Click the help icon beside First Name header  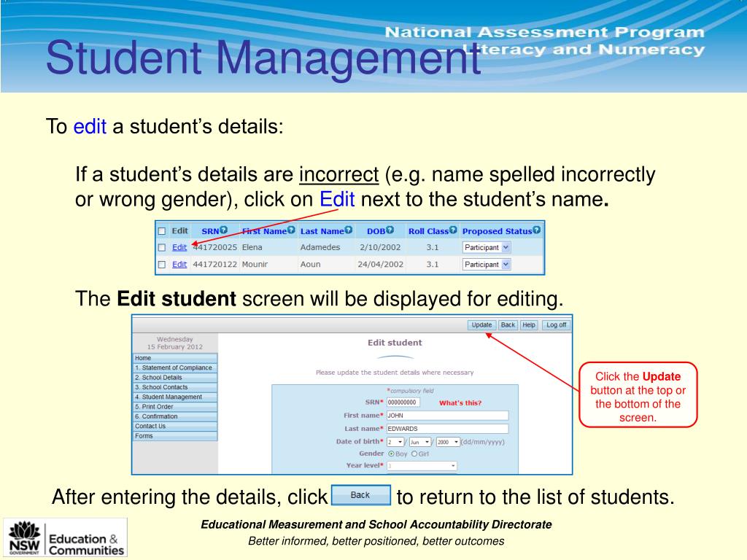[291, 230]
